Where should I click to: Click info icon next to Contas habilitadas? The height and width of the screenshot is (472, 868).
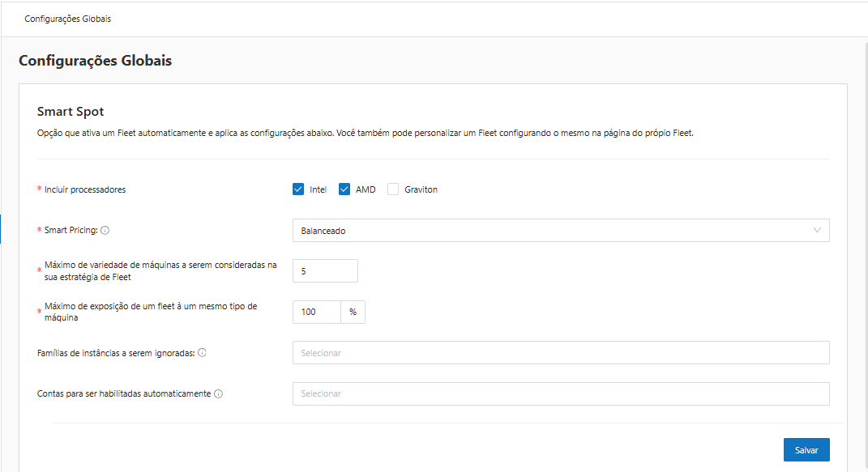click(219, 394)
